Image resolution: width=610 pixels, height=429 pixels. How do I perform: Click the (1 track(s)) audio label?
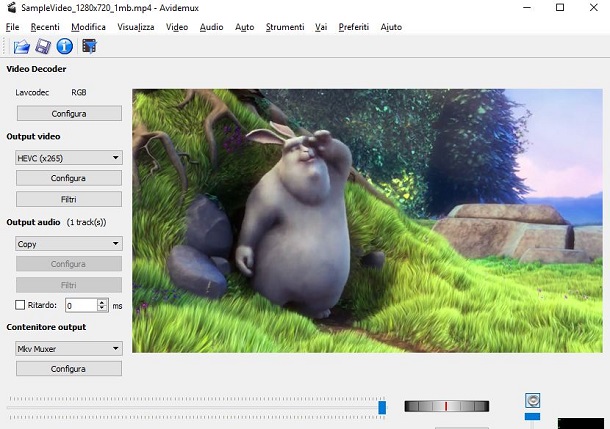tap(86, 222)
